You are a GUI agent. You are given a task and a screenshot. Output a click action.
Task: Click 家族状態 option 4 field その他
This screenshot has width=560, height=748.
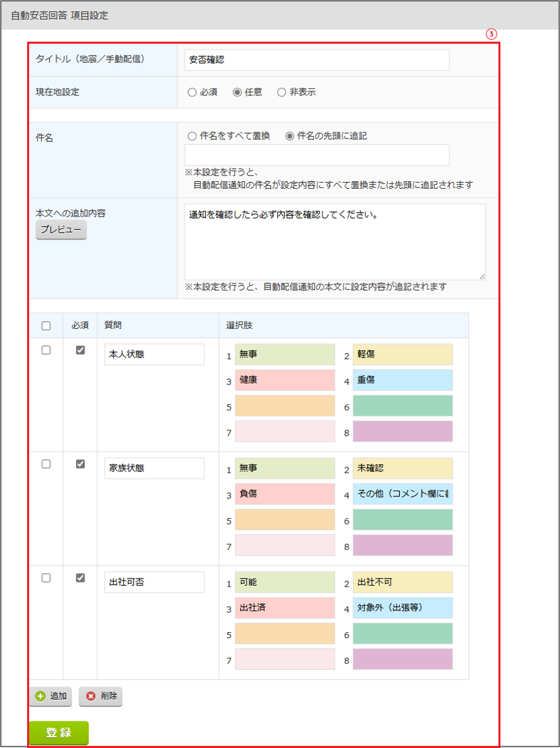point(403,494)
